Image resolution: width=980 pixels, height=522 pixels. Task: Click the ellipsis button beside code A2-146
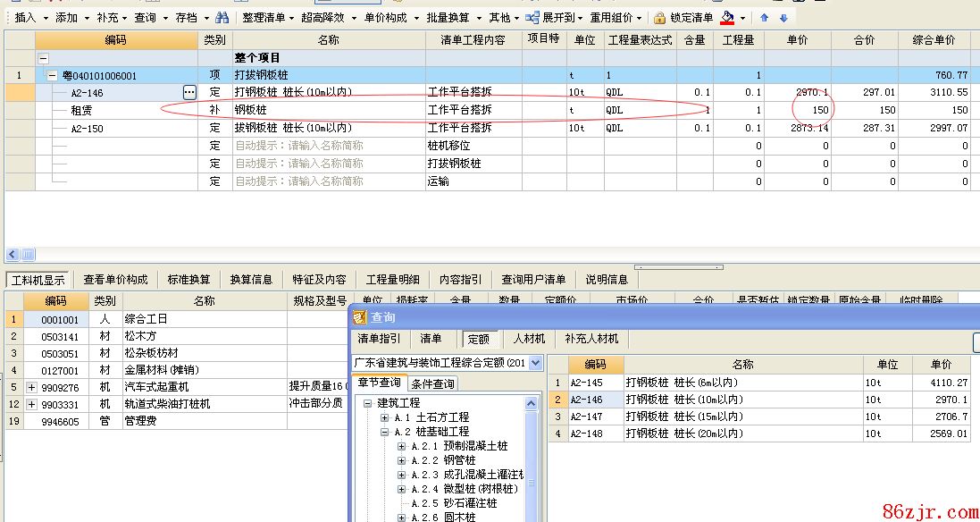coord(189,92)
